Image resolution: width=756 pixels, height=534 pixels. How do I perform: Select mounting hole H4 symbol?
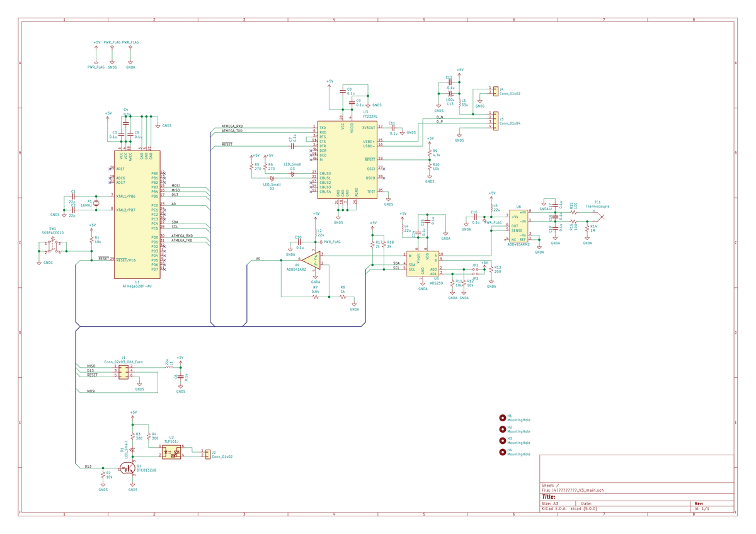point(502,451)
